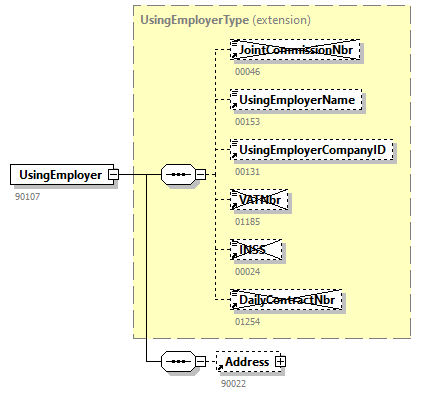Click annotation 00153 under UsingEmployerName
The height and width of the screenshot is (394, 429).
tap(247, 122)
